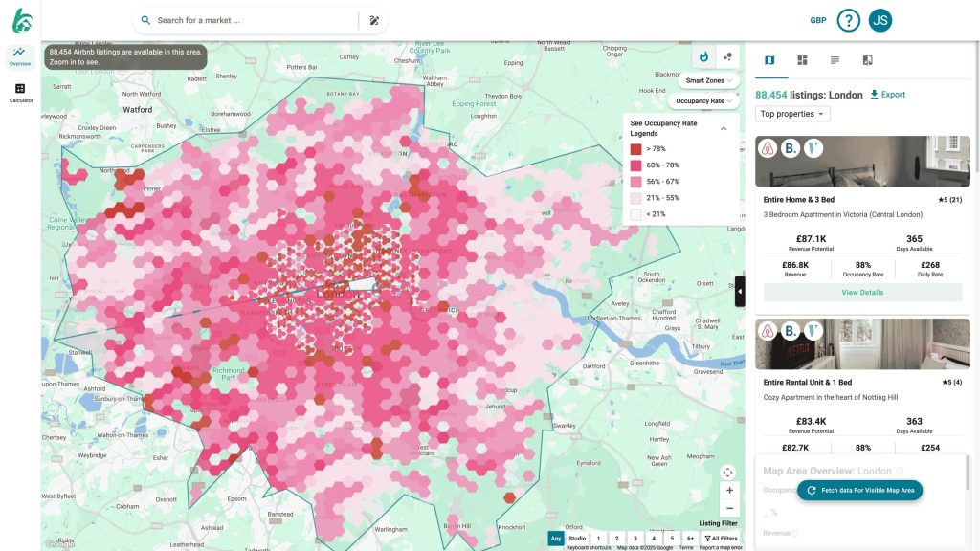980x551 pixels.
Task: Collapse the Occupancy Rate Legends panel
Action: click(724, 128)
